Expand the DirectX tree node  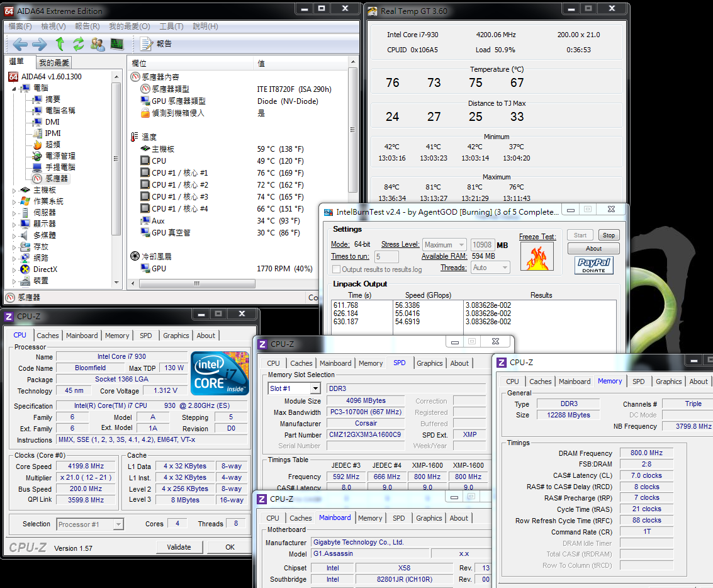pos(14,269)
